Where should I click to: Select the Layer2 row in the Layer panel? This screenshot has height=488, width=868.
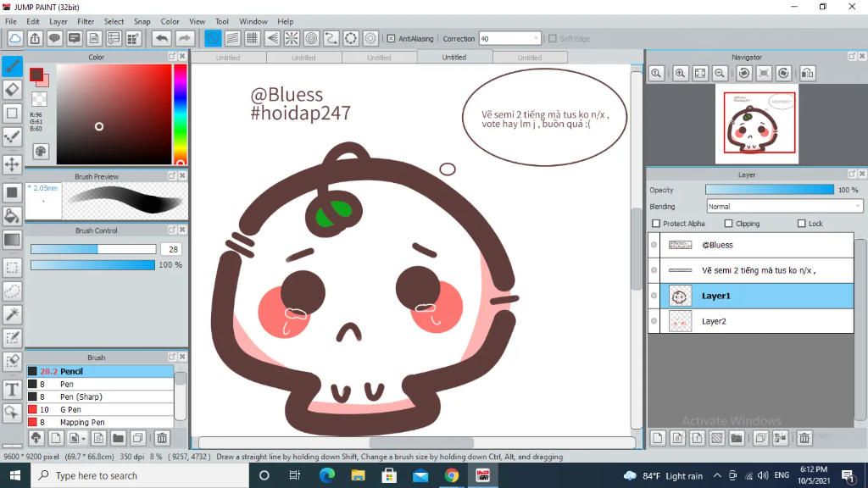(751, 321)
